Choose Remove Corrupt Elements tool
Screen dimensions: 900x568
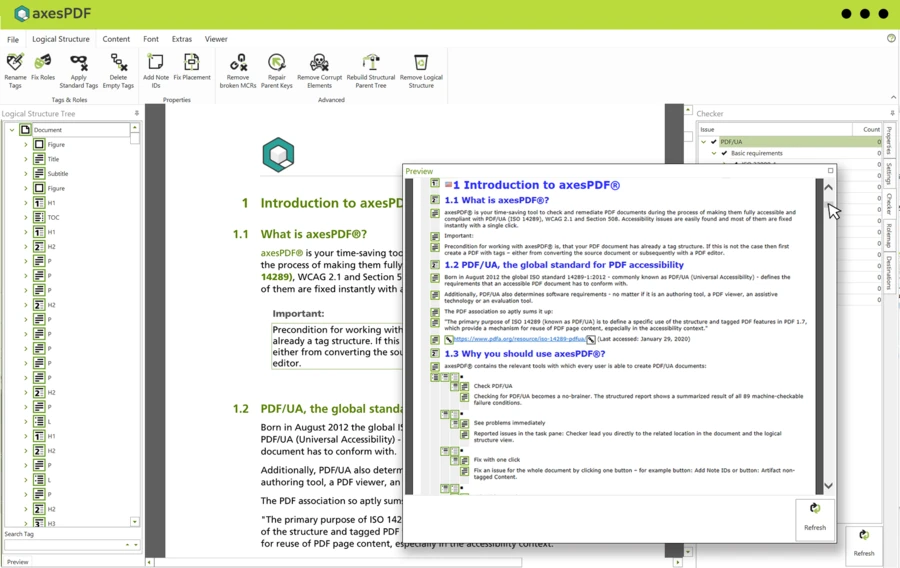319,71
